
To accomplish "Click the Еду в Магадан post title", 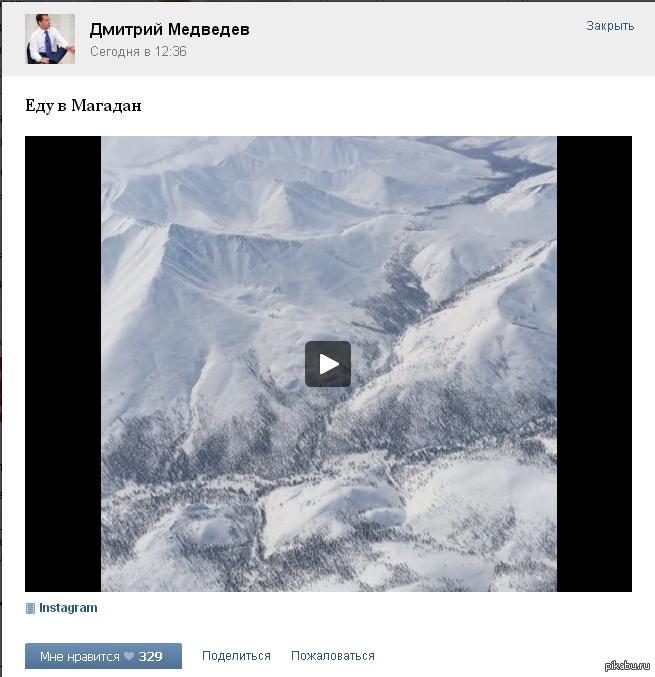I will pyautogui.click(x=83, y=105).
